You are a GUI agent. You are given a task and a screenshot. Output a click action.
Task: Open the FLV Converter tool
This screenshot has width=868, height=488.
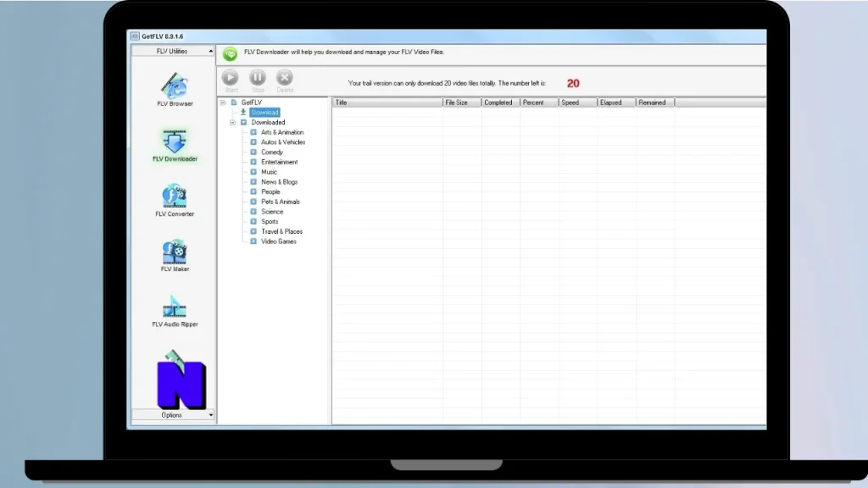175,200
